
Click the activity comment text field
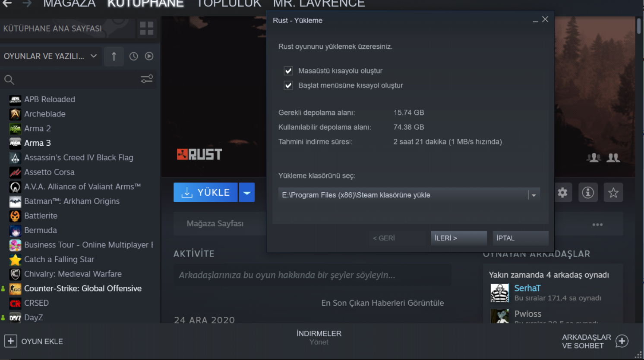point(312,275)
